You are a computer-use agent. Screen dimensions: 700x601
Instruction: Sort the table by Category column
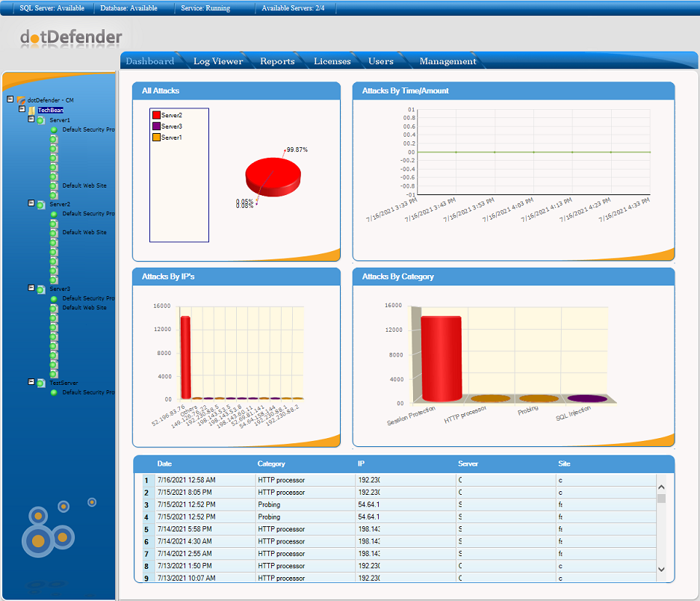coord(271,463)
